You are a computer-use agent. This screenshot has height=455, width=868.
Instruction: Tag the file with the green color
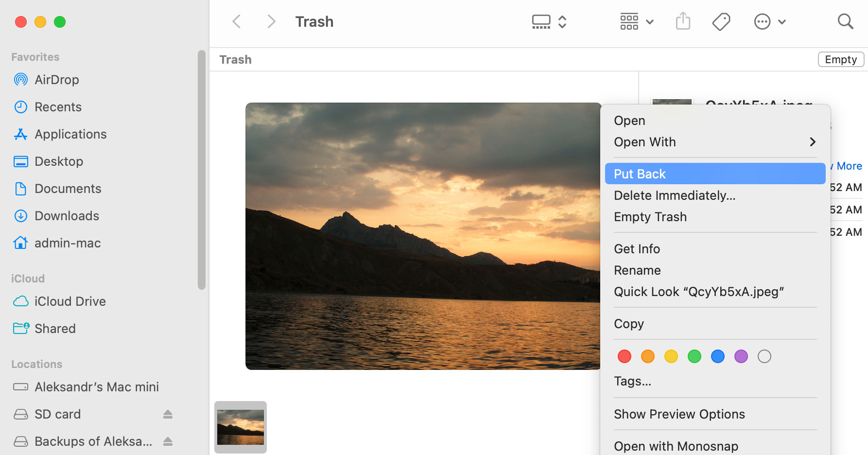(694, 356)
